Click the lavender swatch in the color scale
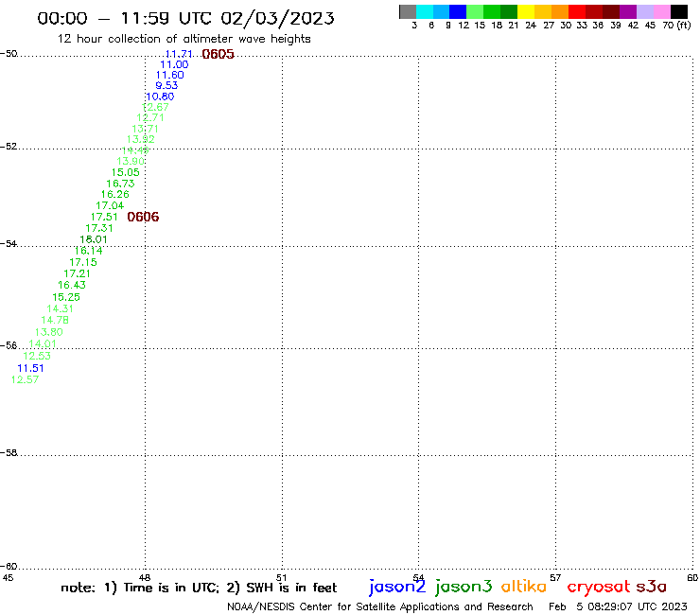This screenshot has width=700, height=615. click(x=644, y=11)
